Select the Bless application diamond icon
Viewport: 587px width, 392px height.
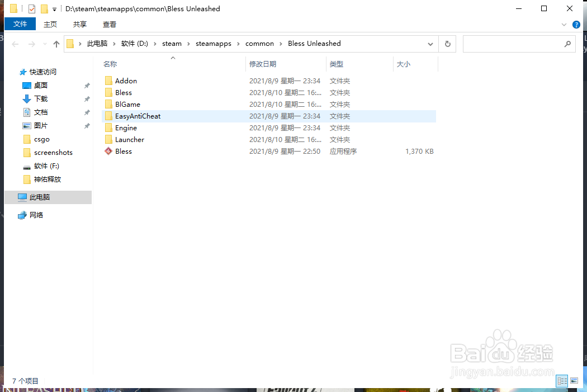point(108,151)
